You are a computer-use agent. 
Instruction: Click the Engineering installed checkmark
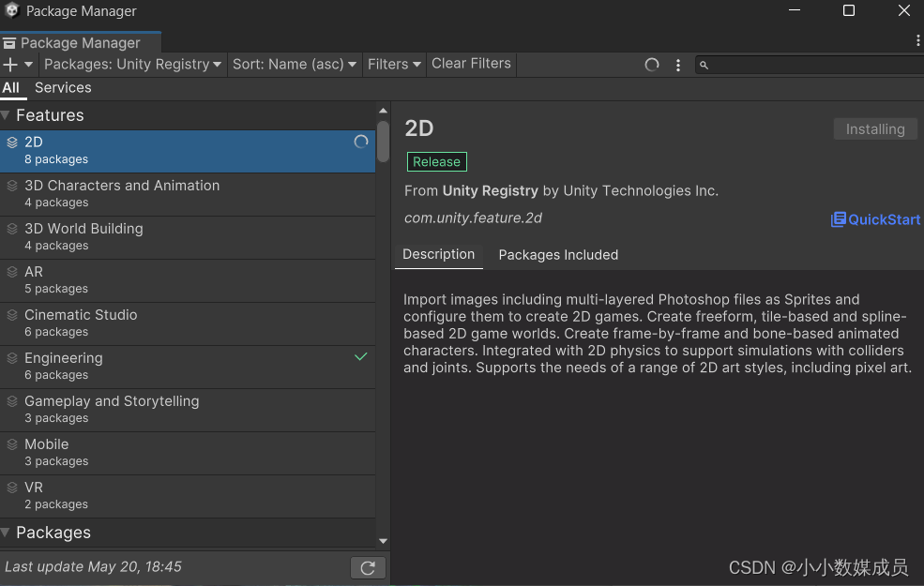[360, 356]
